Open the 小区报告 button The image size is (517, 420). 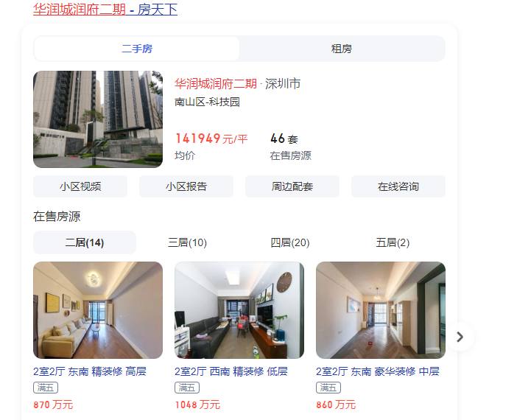(x=186, y=186)
